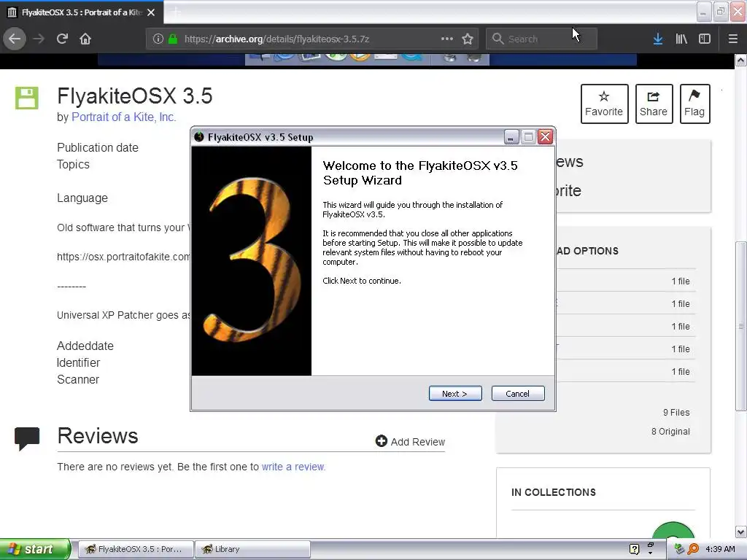This screenshot has height=560, width=747.
Task: Open the Firefox home page icon
Action: coord(85,39)
